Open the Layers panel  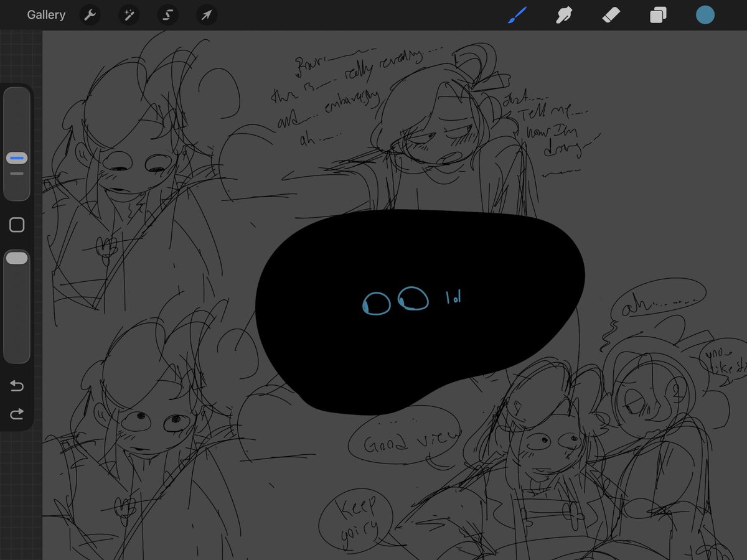click(x=658, y=15)
